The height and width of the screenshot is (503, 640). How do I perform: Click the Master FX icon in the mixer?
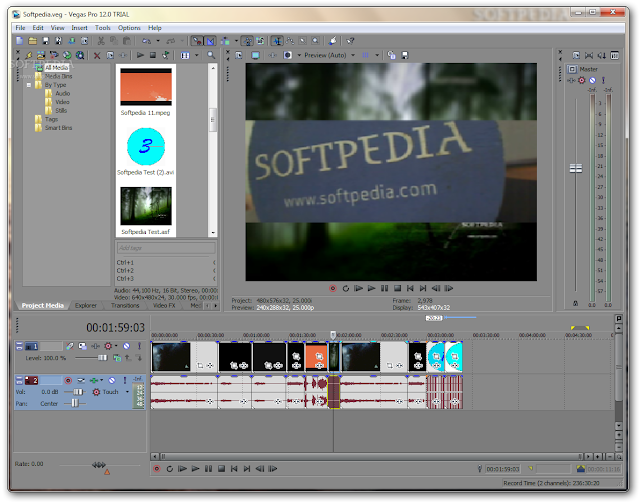tap(582, 80)
